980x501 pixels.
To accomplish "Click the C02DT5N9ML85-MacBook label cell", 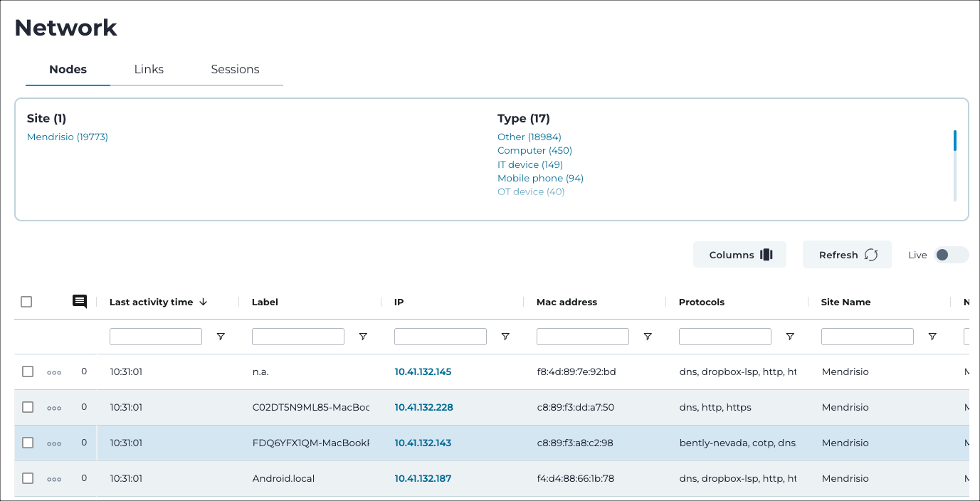I will pos(311,407).
